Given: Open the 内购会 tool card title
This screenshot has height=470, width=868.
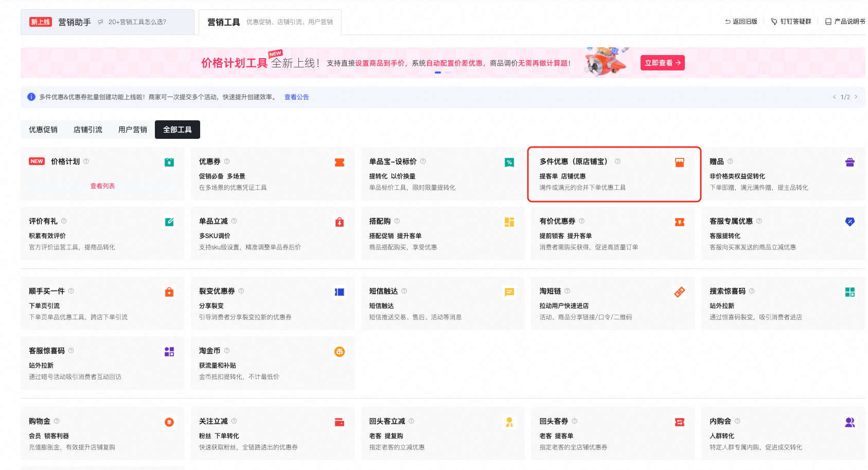Looking at the screenshot, I should pyautogui.click(x=720, y=421).
